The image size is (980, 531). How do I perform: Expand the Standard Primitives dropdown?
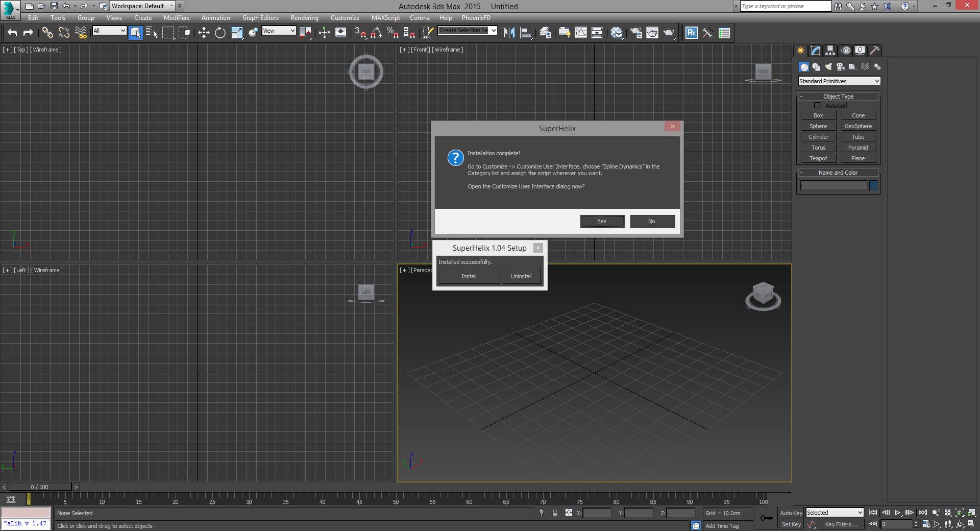[x=839, y=81]
